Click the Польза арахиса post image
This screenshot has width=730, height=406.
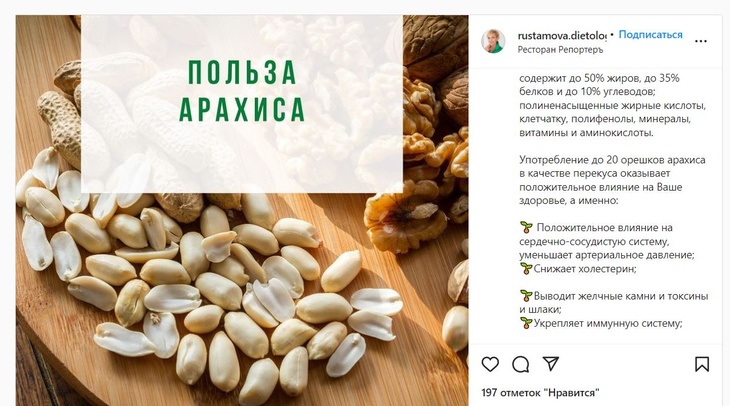click(242, 210)
